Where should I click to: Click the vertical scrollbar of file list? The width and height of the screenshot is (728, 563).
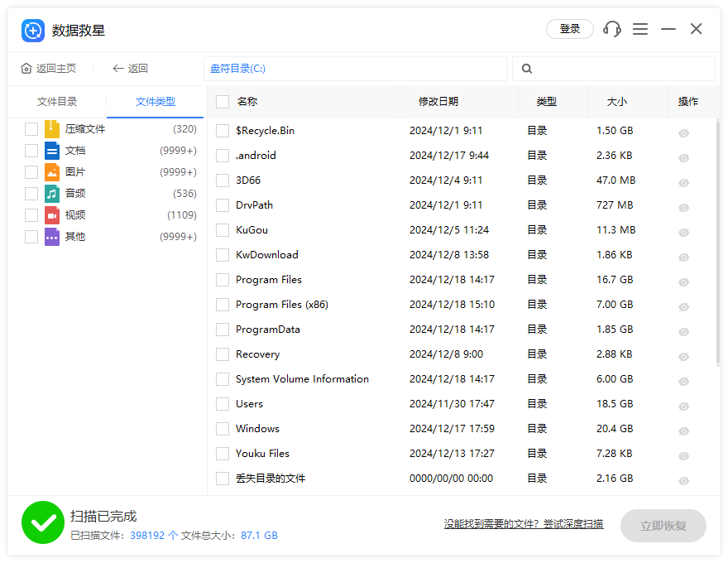717,240
